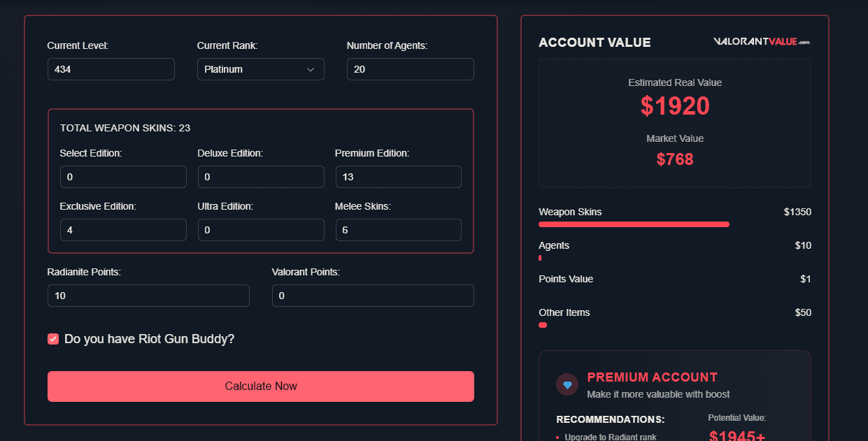Focus the Melee Skins input field
Screen dimensions: 868x441
399,230
